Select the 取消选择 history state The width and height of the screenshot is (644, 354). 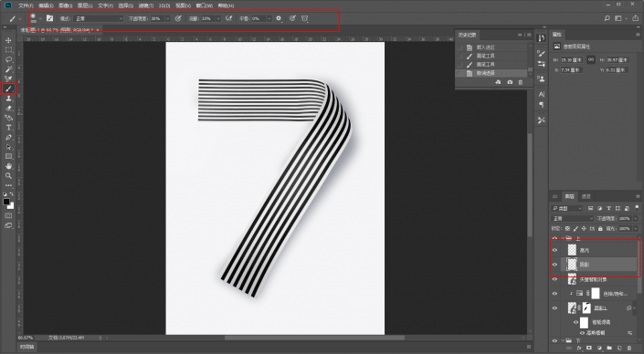486,73
